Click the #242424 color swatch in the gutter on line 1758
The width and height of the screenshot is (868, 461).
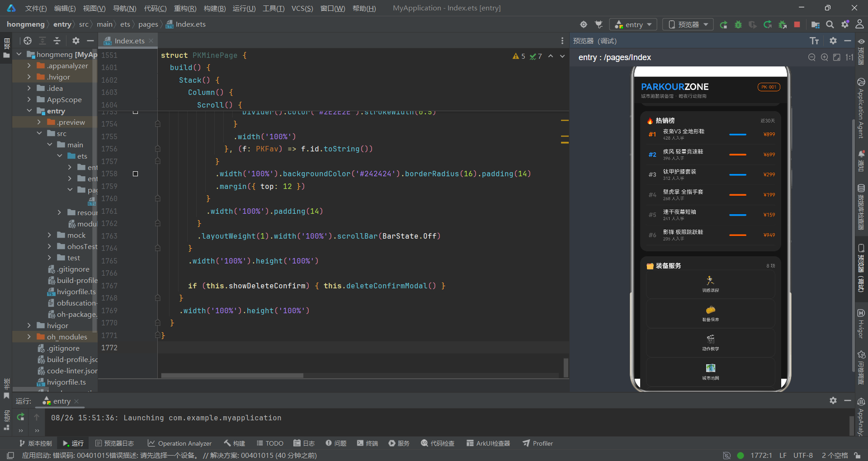(x=135, y=174)
